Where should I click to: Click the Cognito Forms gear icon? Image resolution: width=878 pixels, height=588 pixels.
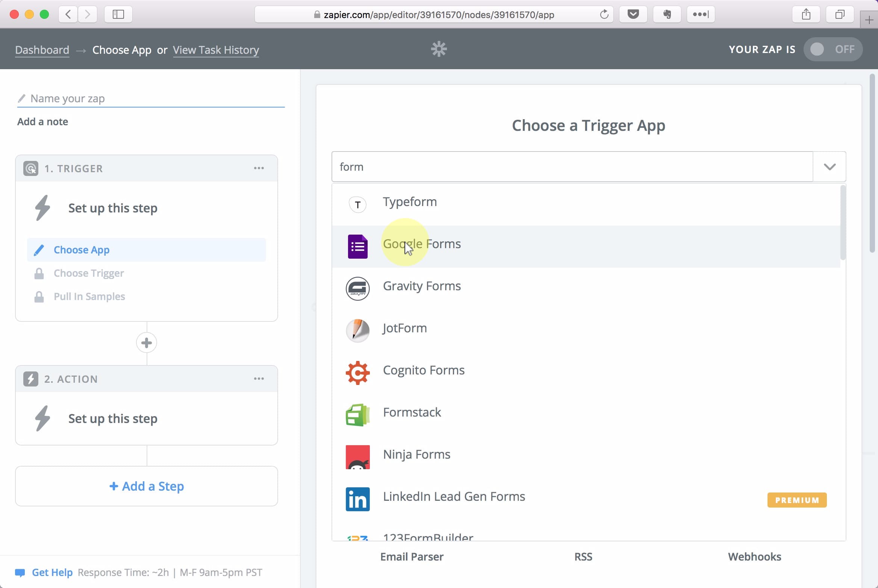point(357,373)
